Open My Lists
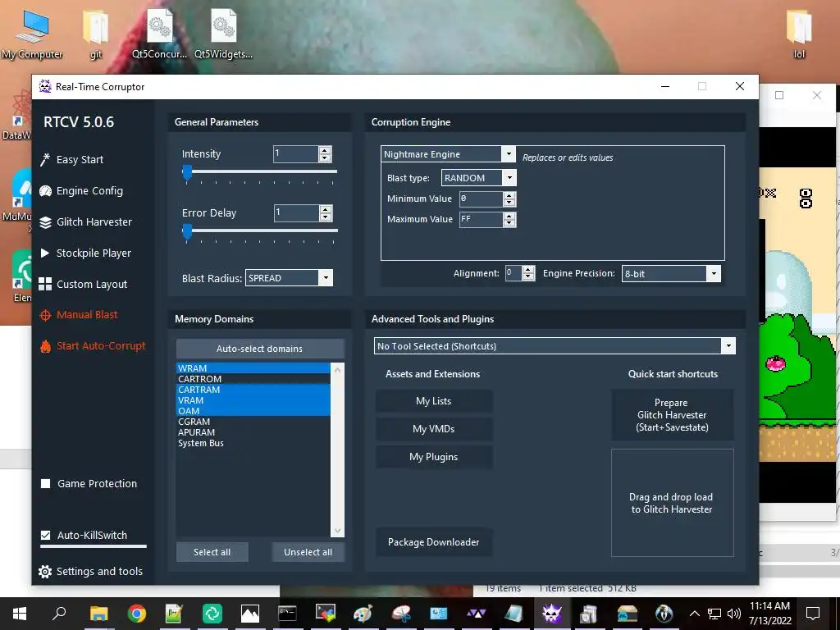This screenshot has height=630, width=840. click(434, 401)
